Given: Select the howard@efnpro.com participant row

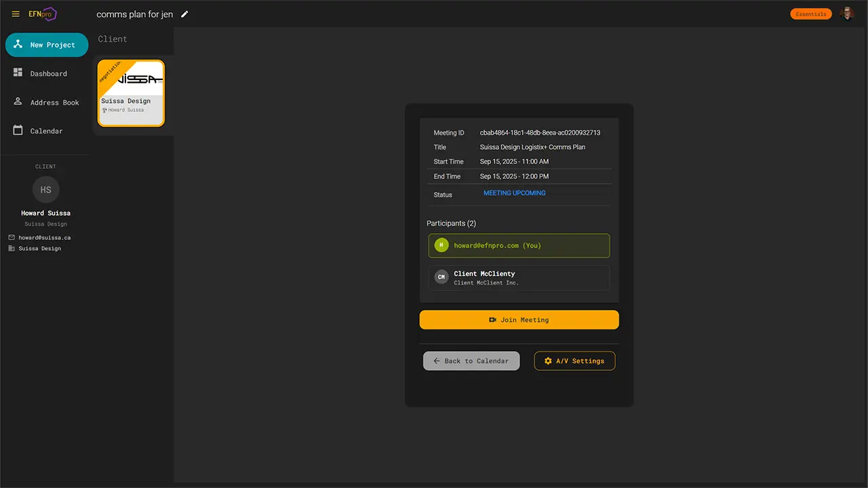Looking at the screenshot, I should click(519, 245).
